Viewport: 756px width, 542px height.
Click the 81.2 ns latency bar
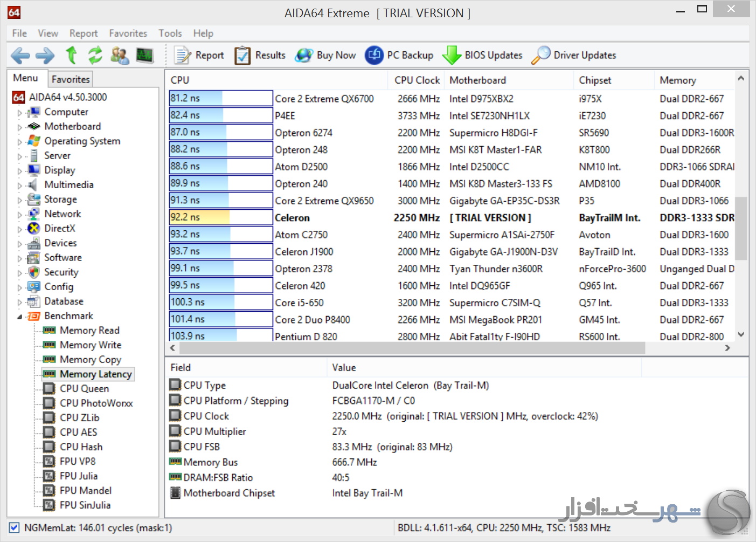click(x=221, y=98)
